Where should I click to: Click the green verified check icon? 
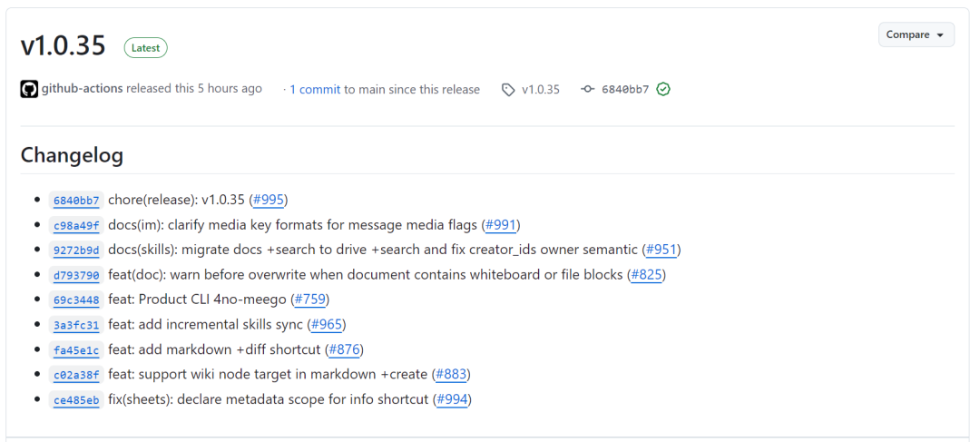click(663, 90)
